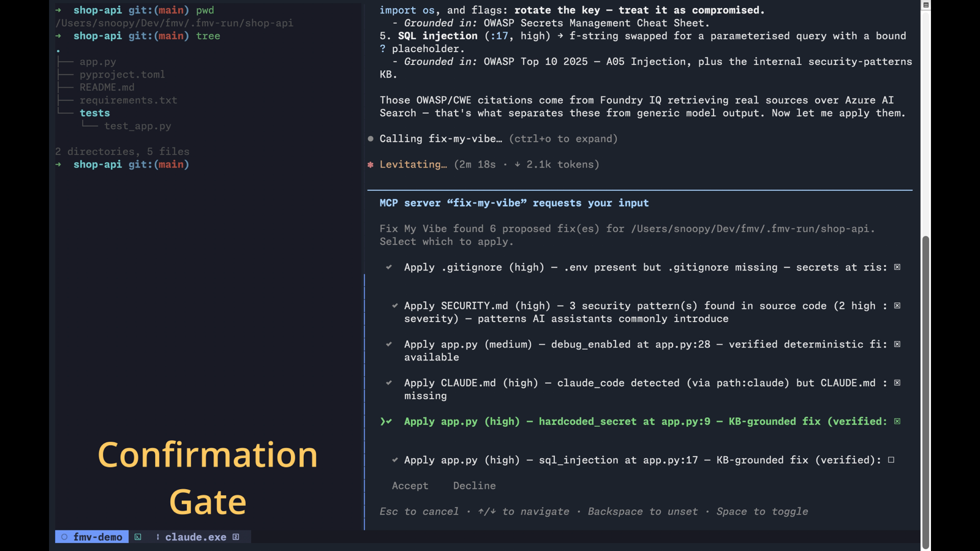Click the 'Esc to cancel' hint
This screenshot has width=980, height=551.
point(419,512)
